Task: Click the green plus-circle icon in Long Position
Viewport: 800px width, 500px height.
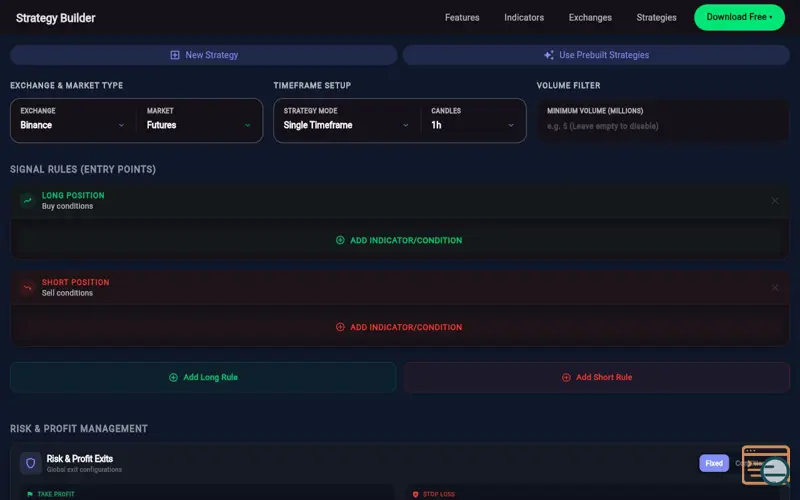Action: tap(340, 240)
